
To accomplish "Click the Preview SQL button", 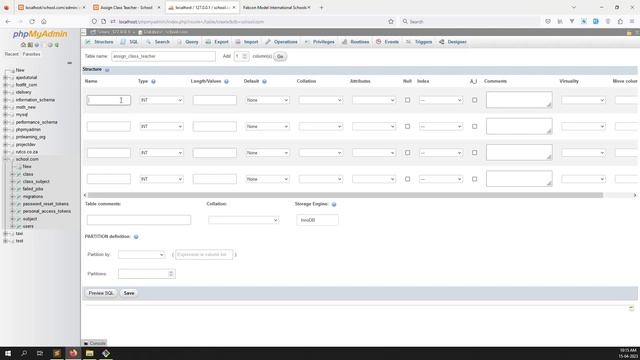I will click(101, 293).
